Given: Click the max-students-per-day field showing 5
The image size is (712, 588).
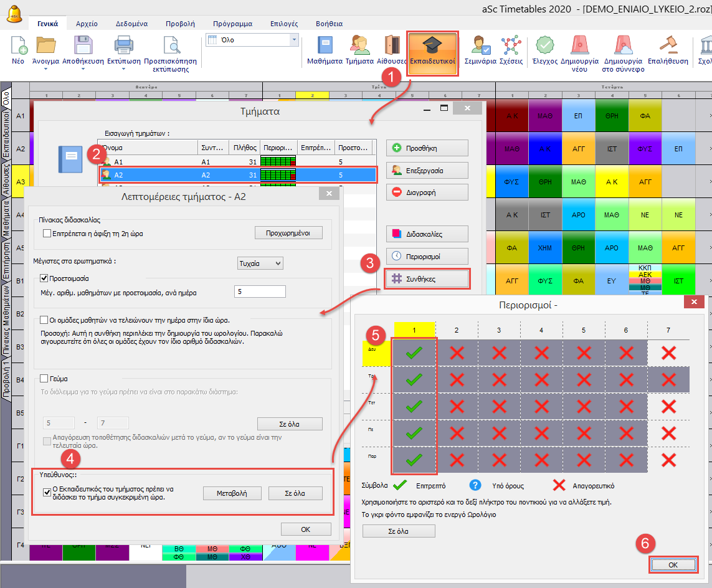Looking at the screenshot, I should click(260, 292).
